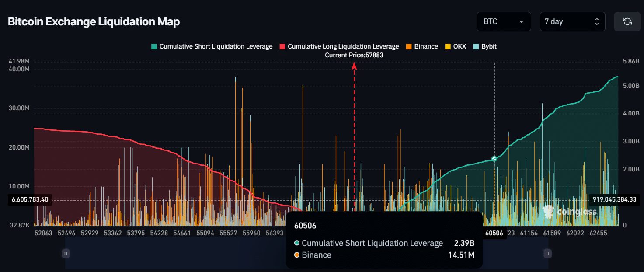Click the cumulative short curve data point marker
The width and height of the screenshot is (644, 272).
coord(494,159)
